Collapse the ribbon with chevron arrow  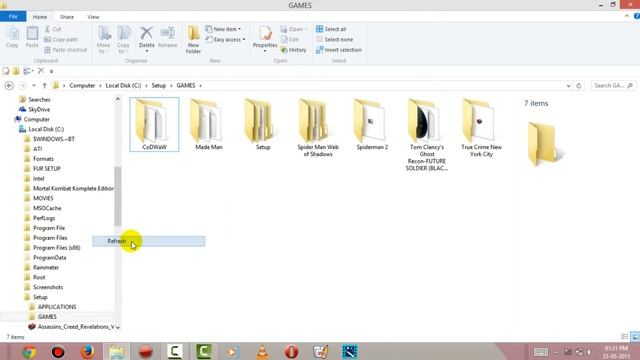coord(627,16)
